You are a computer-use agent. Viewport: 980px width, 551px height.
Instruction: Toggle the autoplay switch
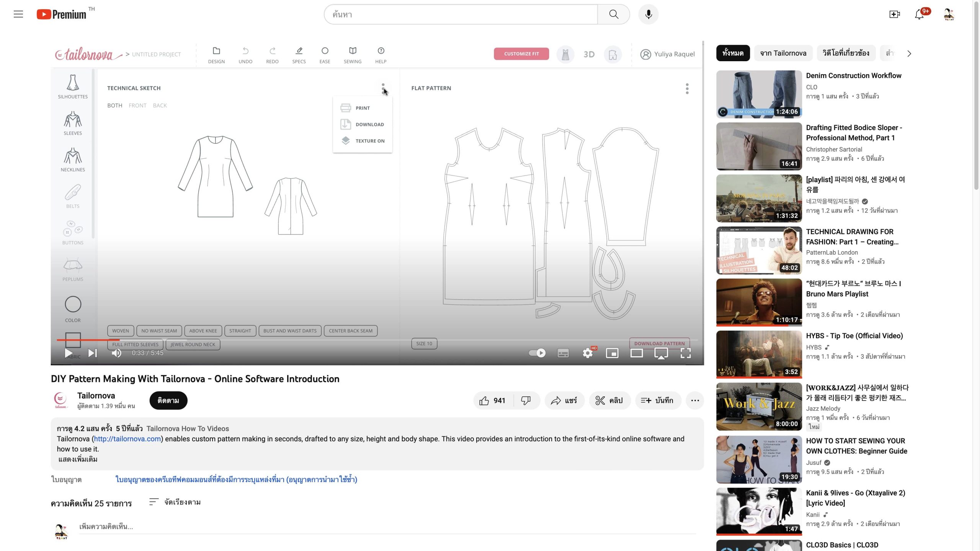click(x=537, y=353)
